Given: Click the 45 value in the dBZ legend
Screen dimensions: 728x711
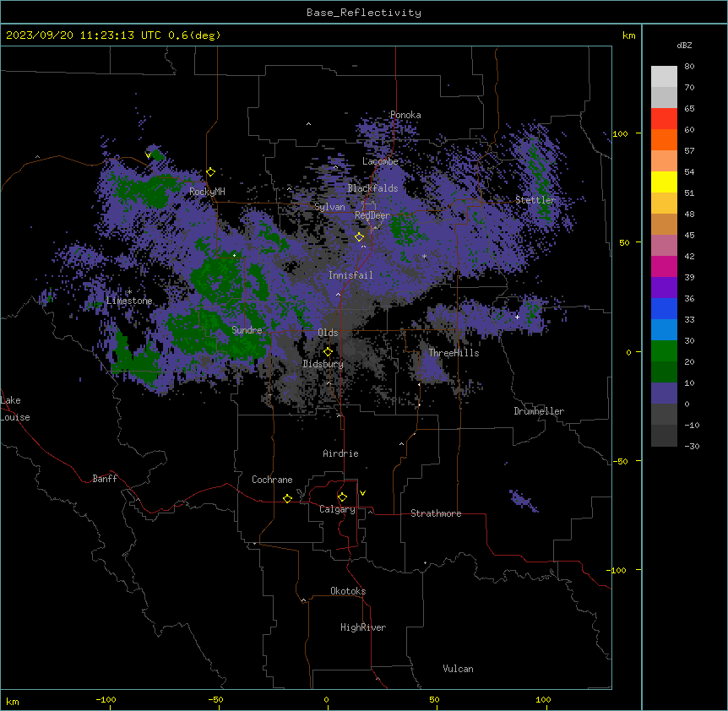Looking at the screenshot, I should (689, 236).
